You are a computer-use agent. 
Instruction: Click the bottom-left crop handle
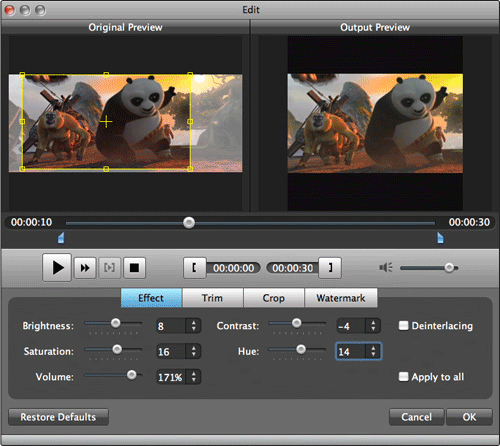click(x=22, y=169)
